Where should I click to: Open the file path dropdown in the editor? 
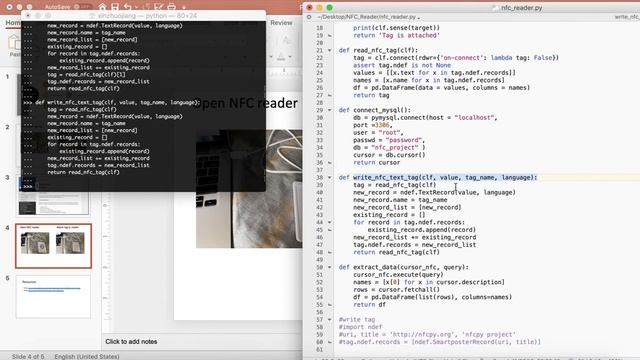368,17
